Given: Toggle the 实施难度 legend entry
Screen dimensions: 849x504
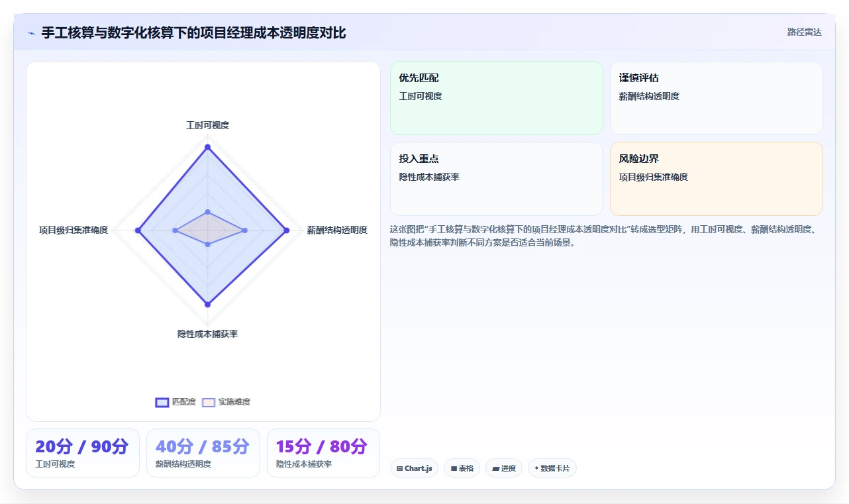Looking at the screenshot, I should tap(226, 402).
